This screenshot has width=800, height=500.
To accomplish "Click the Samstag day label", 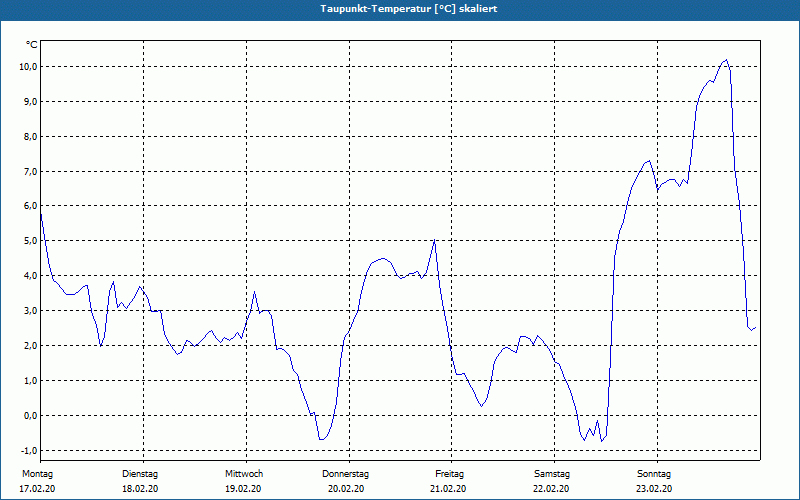I will tap(552, 474).
